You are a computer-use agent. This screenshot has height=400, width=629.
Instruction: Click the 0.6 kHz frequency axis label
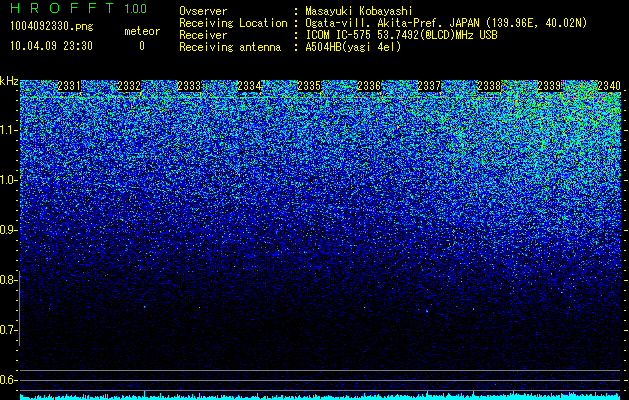7,380
